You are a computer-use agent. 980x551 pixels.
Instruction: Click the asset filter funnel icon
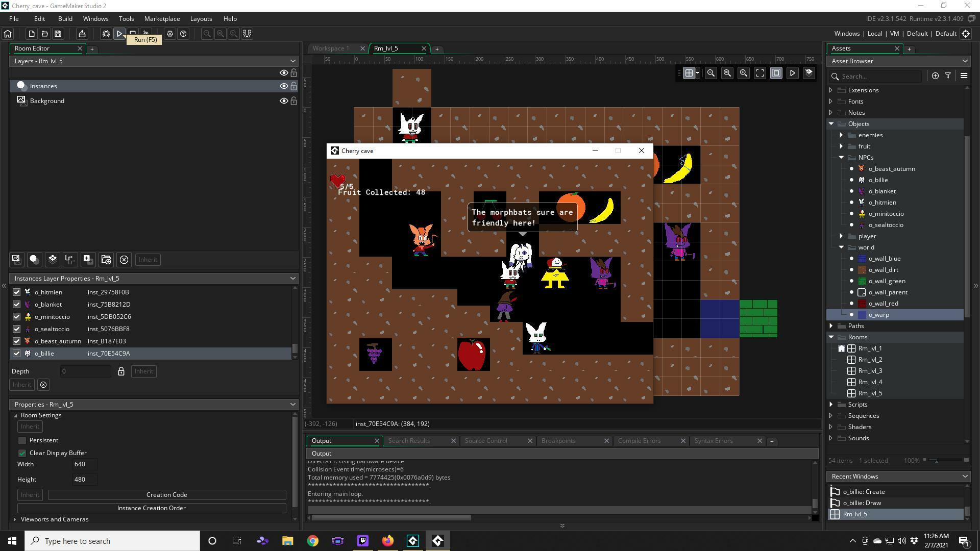pyautogui.click(x=948, y=76)
